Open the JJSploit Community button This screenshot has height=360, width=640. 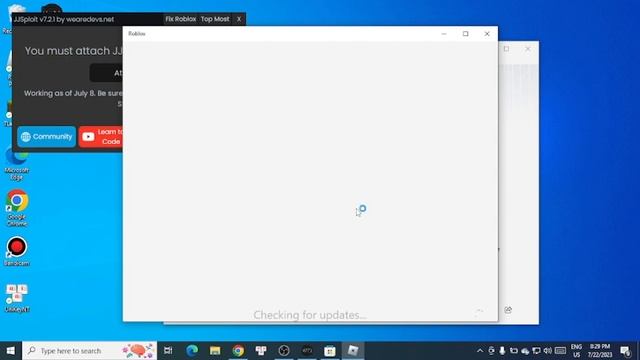[x=47, y=137]
